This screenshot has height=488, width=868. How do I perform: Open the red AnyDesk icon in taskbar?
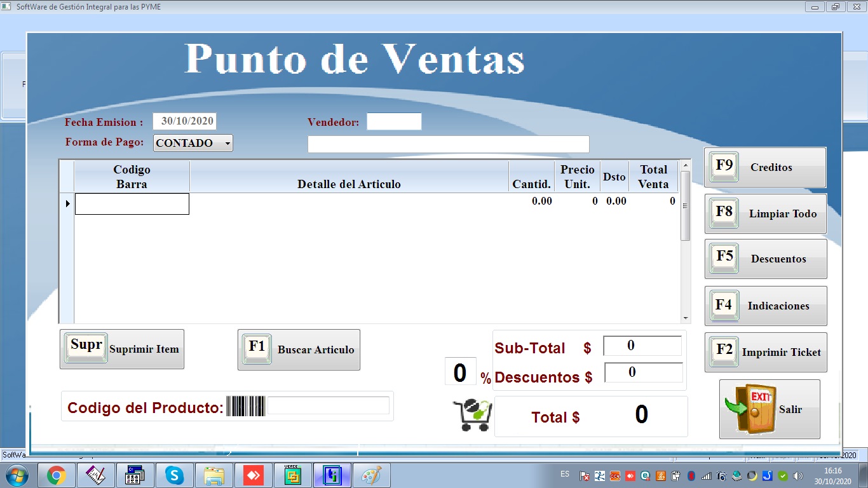[254, 475]
